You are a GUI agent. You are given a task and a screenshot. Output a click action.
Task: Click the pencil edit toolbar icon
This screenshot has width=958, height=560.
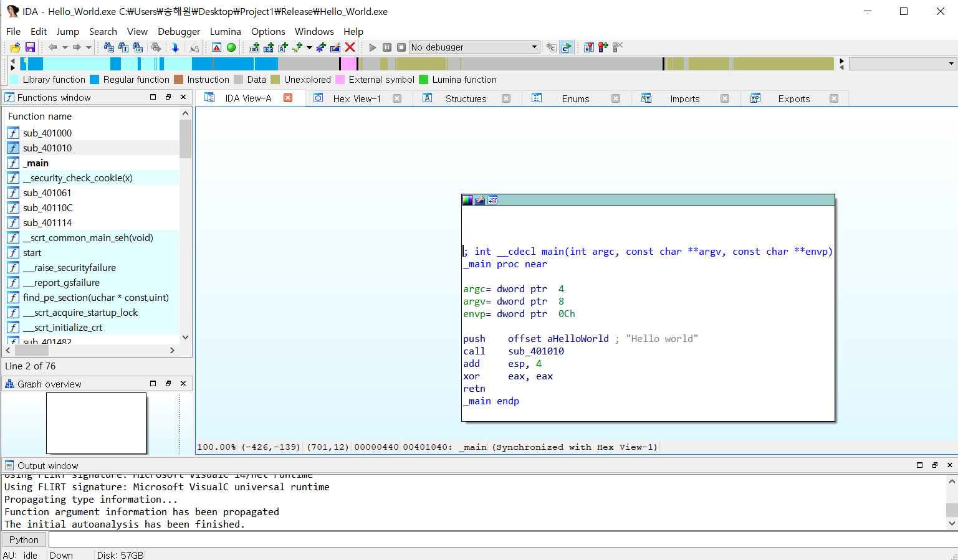(335, 47)
